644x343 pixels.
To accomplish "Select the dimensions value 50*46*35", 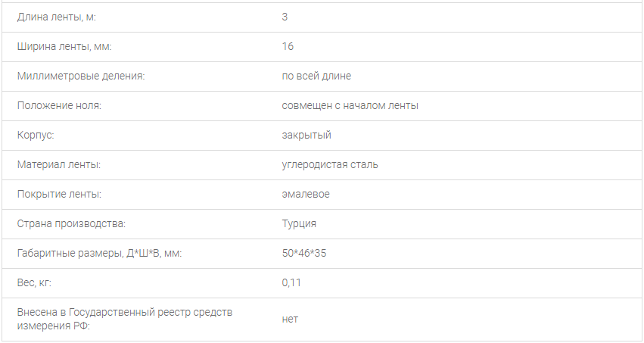I will tap(304, 254).
